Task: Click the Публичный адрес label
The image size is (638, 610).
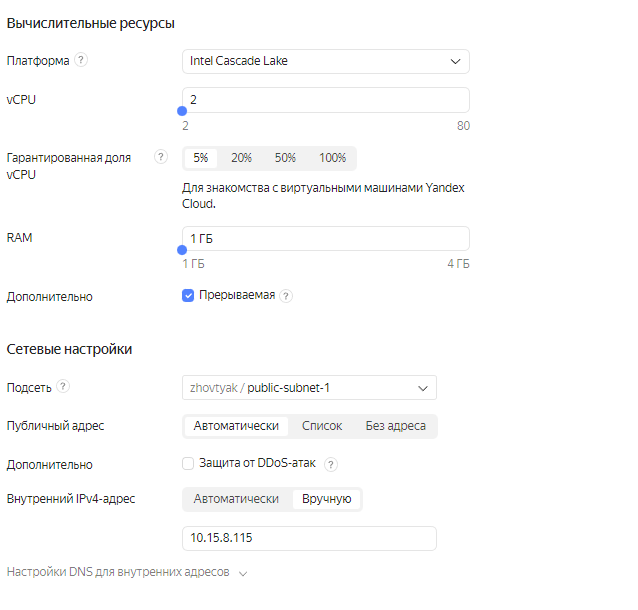Action: [x=55, y=426]
